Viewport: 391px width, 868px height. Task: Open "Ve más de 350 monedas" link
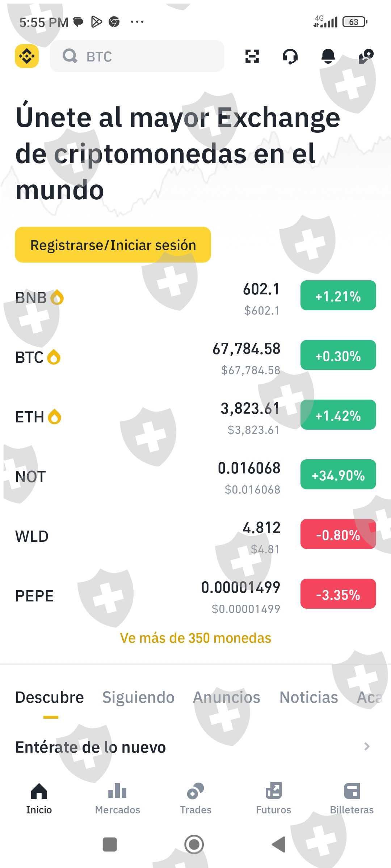pos(195,638)
